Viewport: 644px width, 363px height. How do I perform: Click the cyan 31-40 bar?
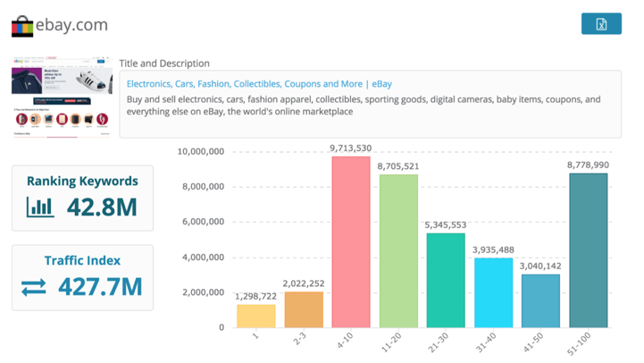coord(493,292)
